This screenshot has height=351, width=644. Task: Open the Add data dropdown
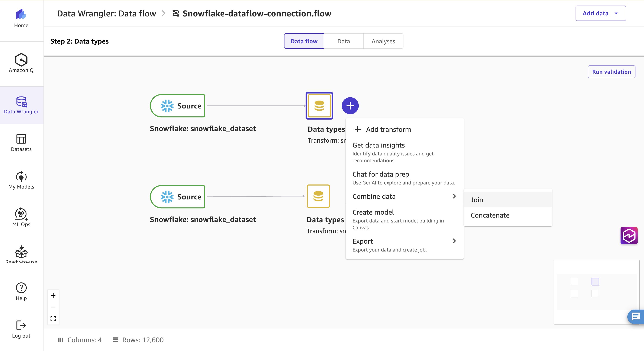point(600,13)
